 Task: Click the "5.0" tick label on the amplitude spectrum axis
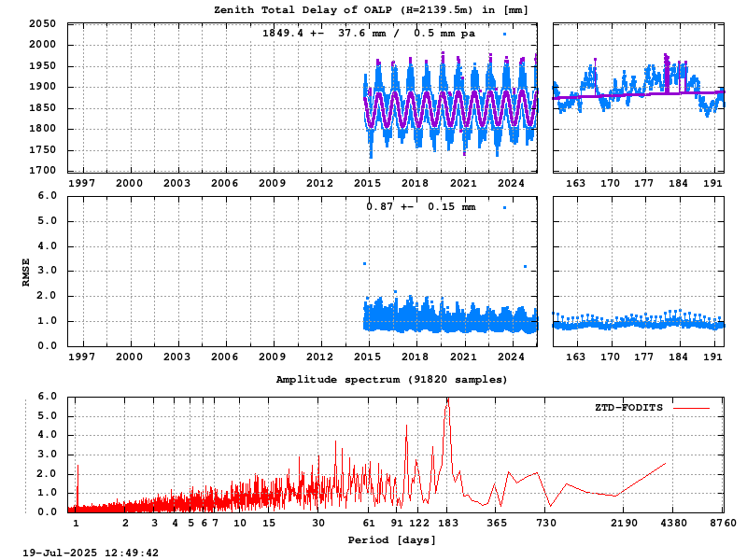pos(48,415)
